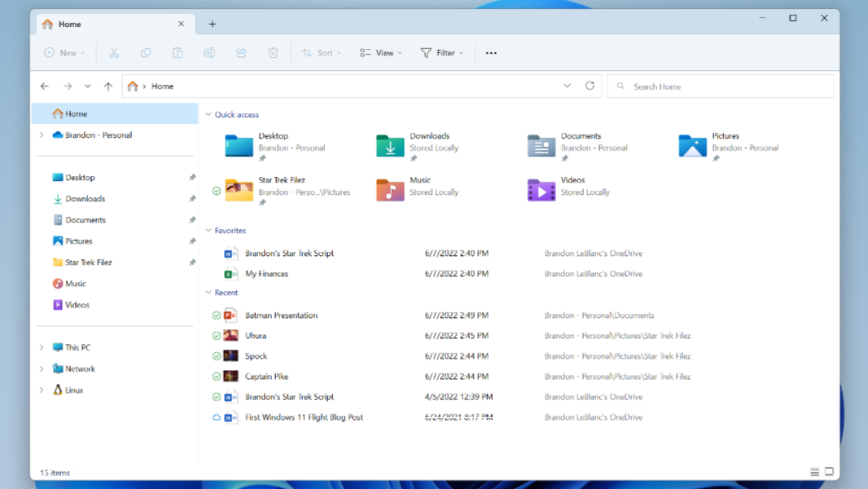Open the See more ellipsis menu
The image size is (868, 489).
491,53
